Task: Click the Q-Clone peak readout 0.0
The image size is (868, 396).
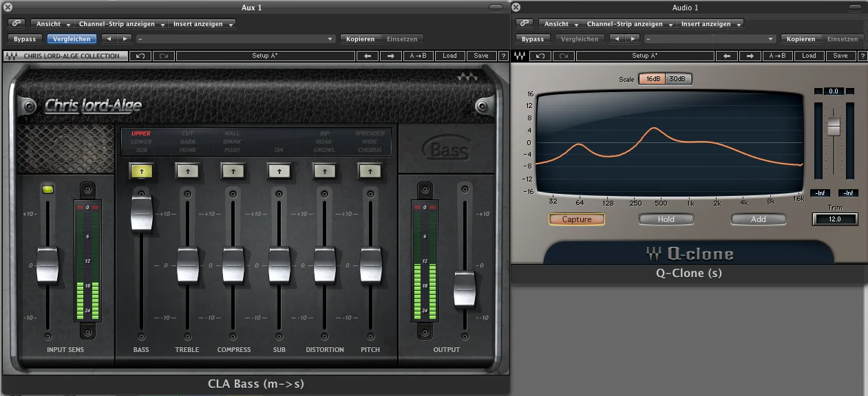Action: (x=834, y=91)
